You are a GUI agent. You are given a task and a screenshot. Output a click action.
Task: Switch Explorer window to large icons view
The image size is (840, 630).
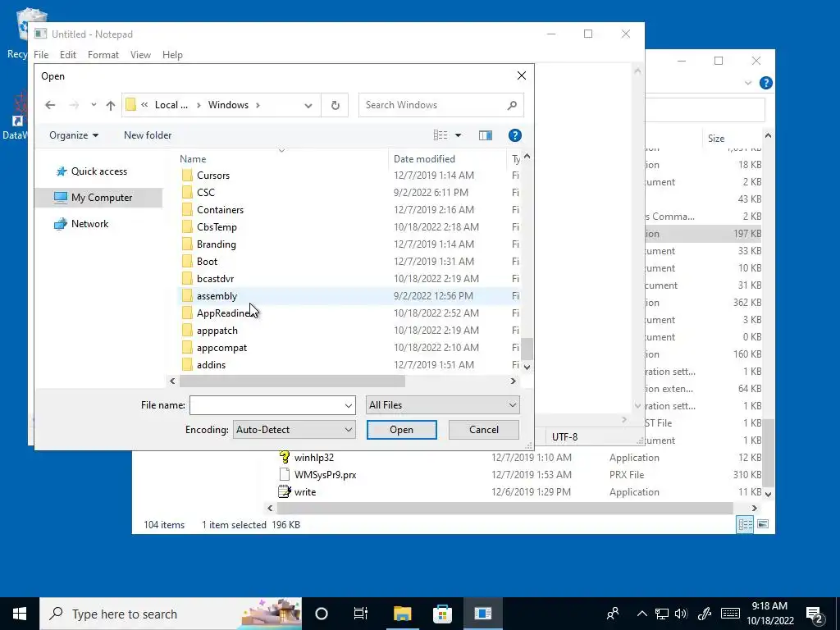pyautogui.click(x=763, y=524)
